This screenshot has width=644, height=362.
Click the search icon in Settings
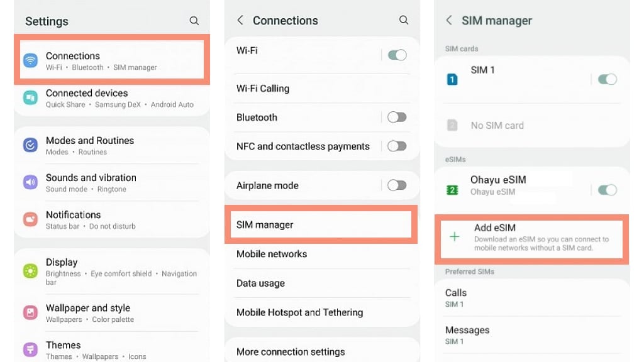click(x=194, y=20)
